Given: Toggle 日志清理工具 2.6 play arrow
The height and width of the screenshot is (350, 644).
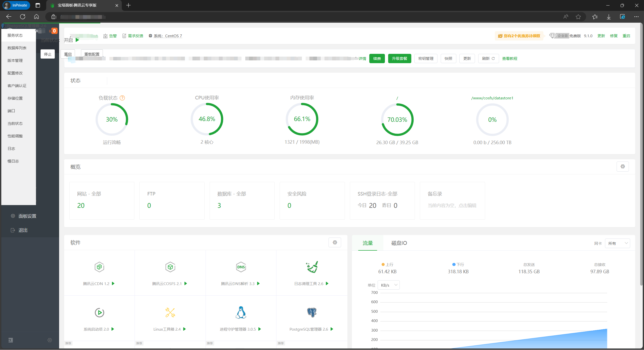Looking at the screenshot, I should (x=327, y=284).
